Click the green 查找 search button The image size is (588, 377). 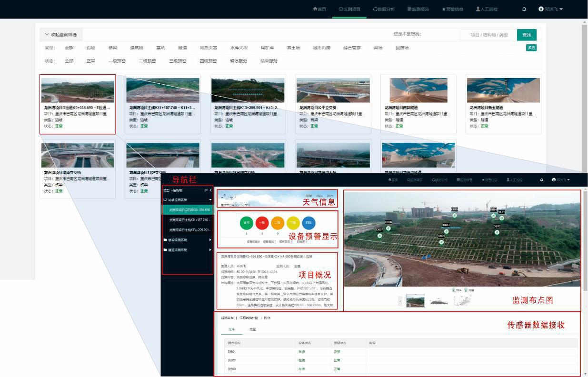point(527,35)
